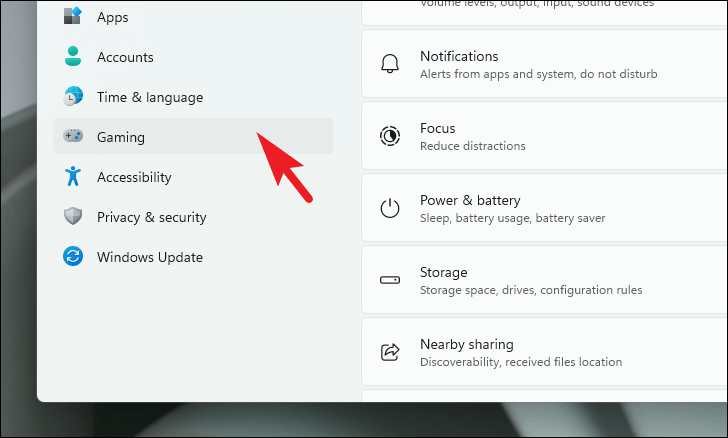The width and height of the screenshot is (728, 438).
Task: Click the Privacy & security shield icon
Action: tap(73, 217)
